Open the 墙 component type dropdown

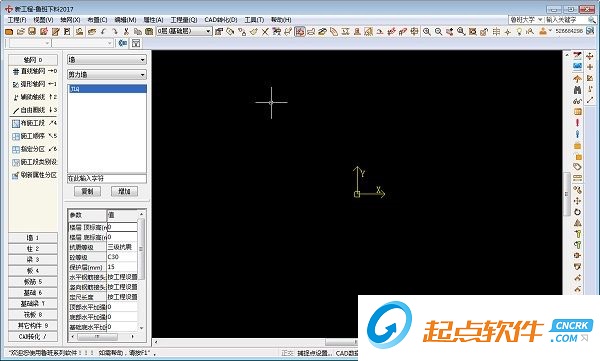pyautogui.click(x=107, y=60)
